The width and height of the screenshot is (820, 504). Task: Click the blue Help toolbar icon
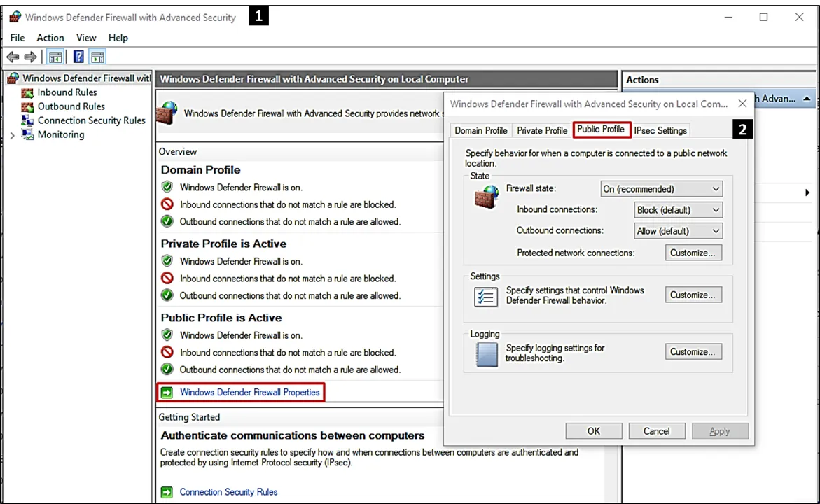tap(78, 57)
